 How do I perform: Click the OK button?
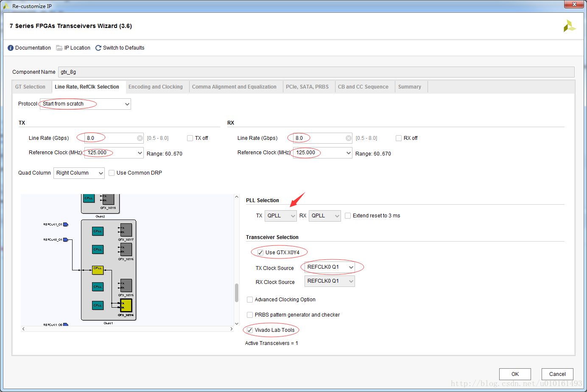[x=515, y=374]
